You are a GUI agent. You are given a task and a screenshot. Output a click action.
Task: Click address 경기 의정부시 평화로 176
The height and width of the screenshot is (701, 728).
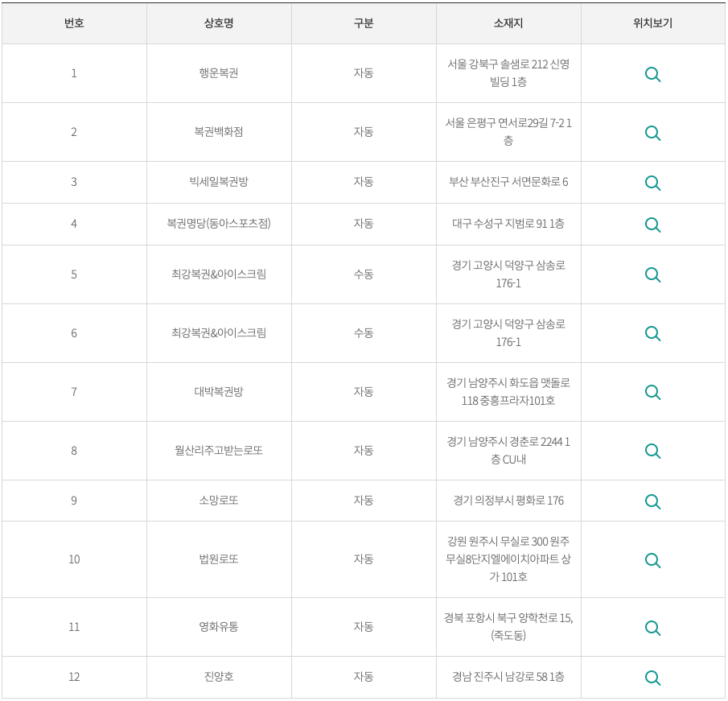508,501
